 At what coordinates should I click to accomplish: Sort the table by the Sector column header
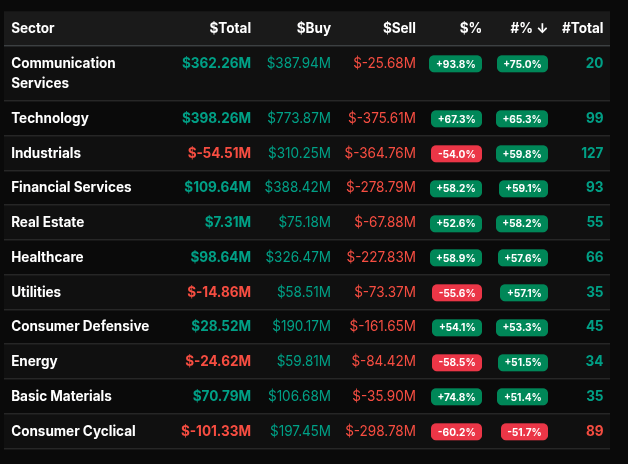coord(34,28)
